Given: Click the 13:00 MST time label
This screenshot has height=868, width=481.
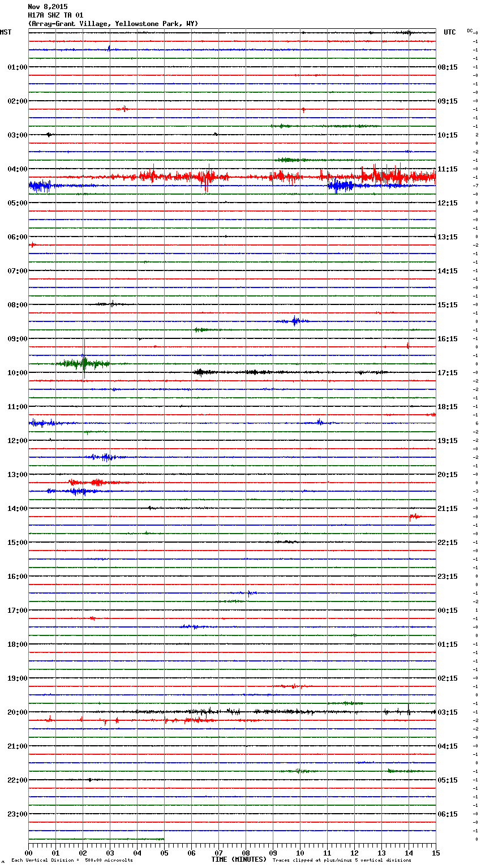Looking at the screenshot, I should [18, 475].
